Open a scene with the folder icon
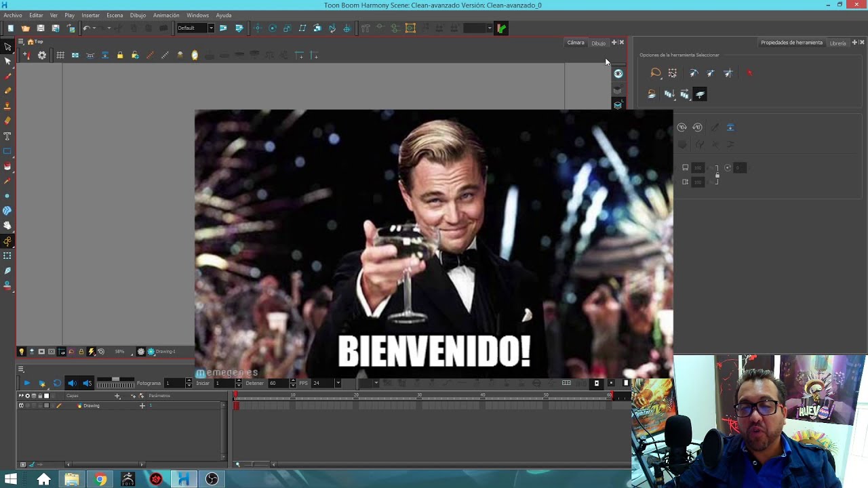 26,28
